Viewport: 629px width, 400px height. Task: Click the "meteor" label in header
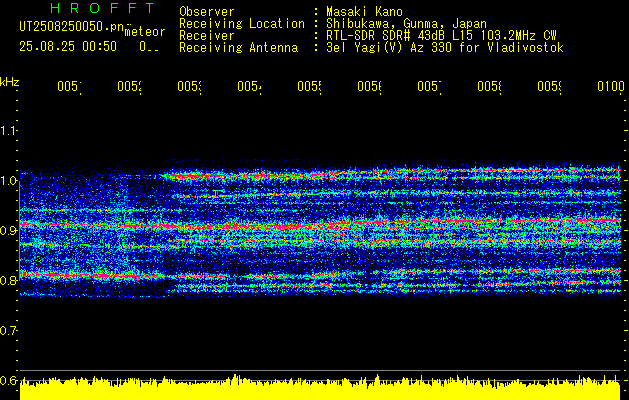coord(145,32)
